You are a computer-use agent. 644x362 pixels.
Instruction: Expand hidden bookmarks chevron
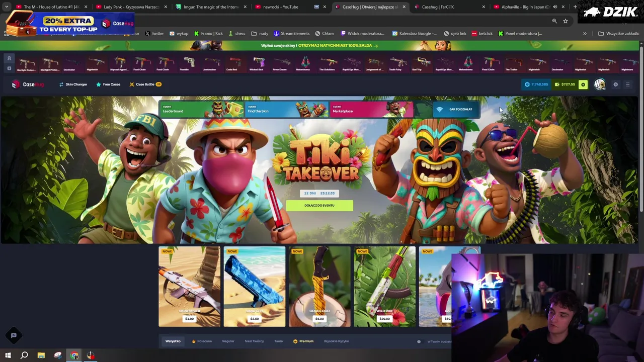point(585,34)
